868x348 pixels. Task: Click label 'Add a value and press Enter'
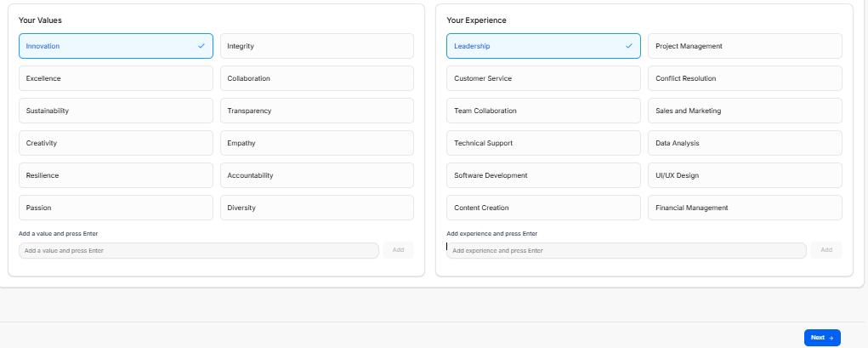pyautogui.click(x=58, y=234)
